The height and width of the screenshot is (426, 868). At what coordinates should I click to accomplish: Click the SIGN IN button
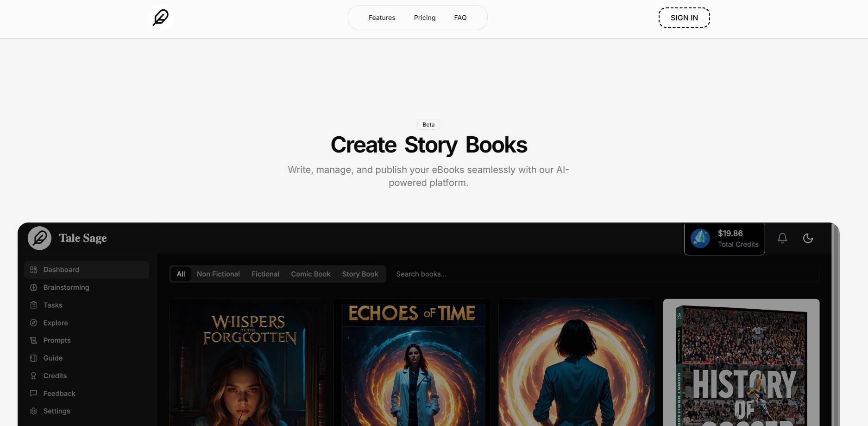[x=684, y=18]
